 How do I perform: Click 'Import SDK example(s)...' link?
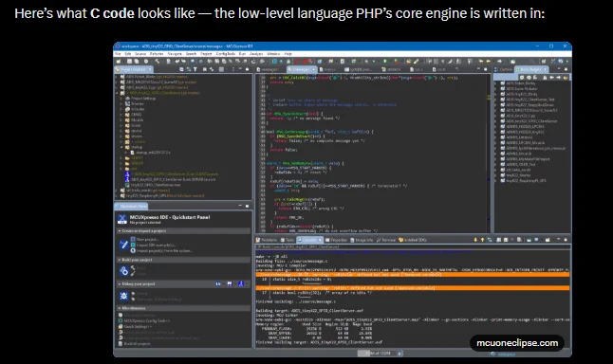click(156, 245)
